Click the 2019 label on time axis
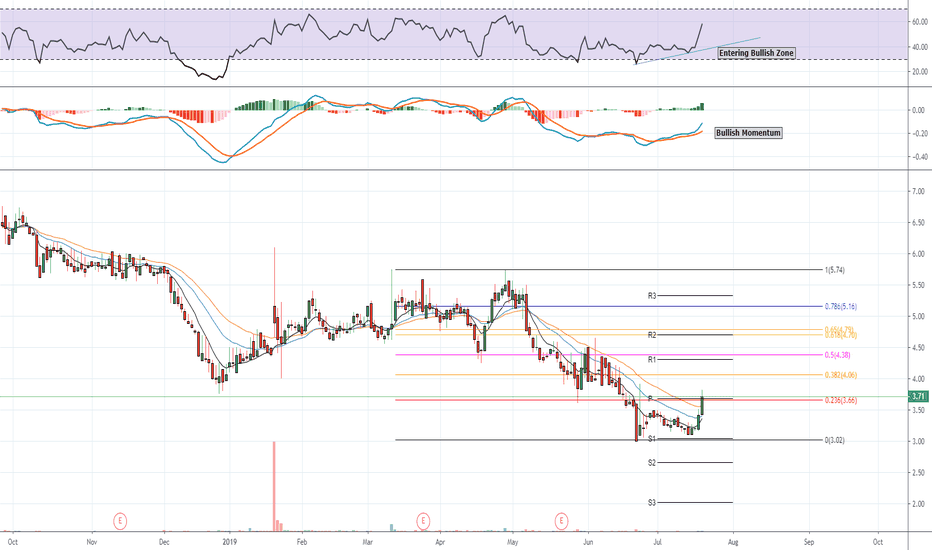This screenshot has width=932, height=550. pyautogui.click(x=229, y=542)
